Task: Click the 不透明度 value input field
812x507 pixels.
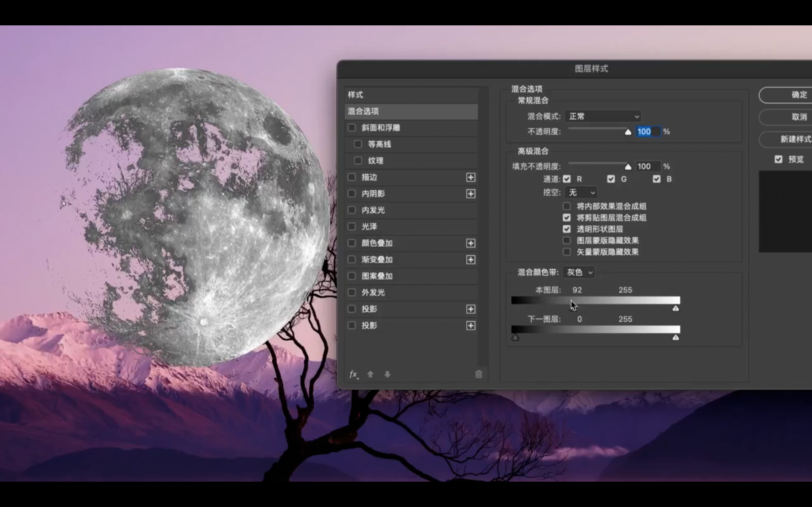Action: click(648, 132)
